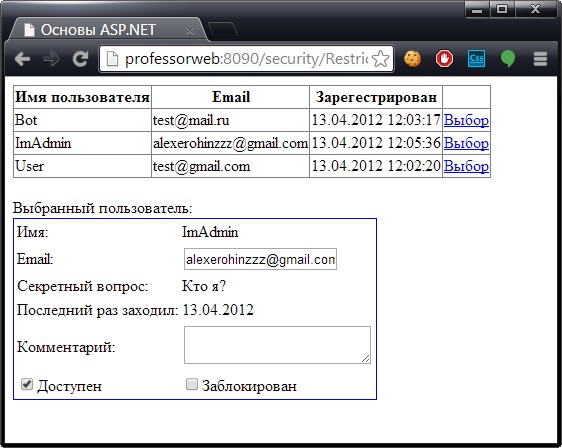Click the Зарегестрирован column header
Image resolution: width=562 pixels, height=448 pixels.
pyautogui.click(x=376, y=97)
